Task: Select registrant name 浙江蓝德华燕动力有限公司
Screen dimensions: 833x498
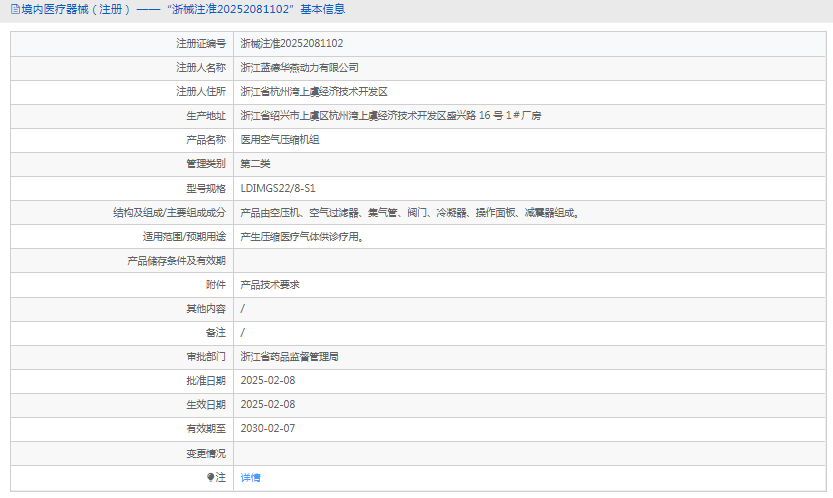Action: (299, 67)
